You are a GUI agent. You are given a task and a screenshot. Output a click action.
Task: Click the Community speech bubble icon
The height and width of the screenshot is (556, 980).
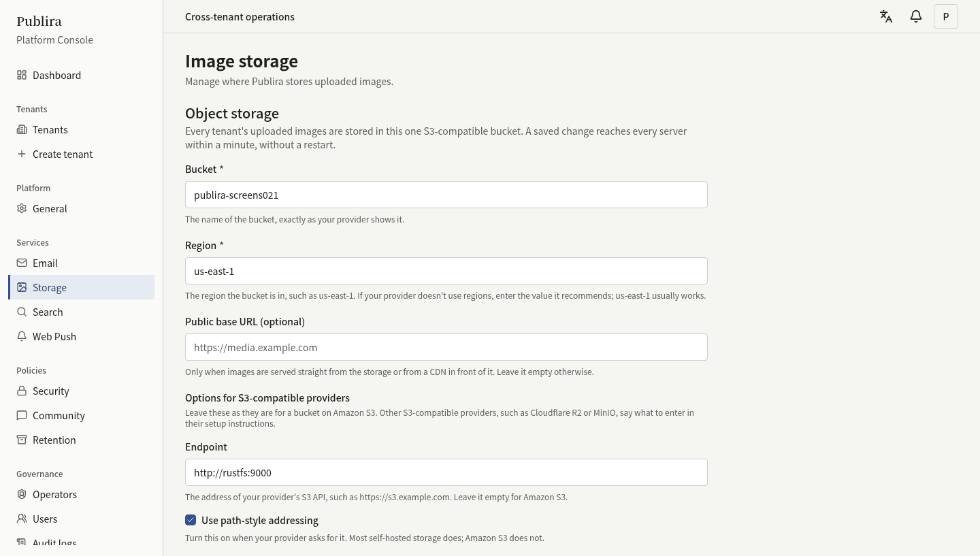pyautogui.click(x=22, y=415)
